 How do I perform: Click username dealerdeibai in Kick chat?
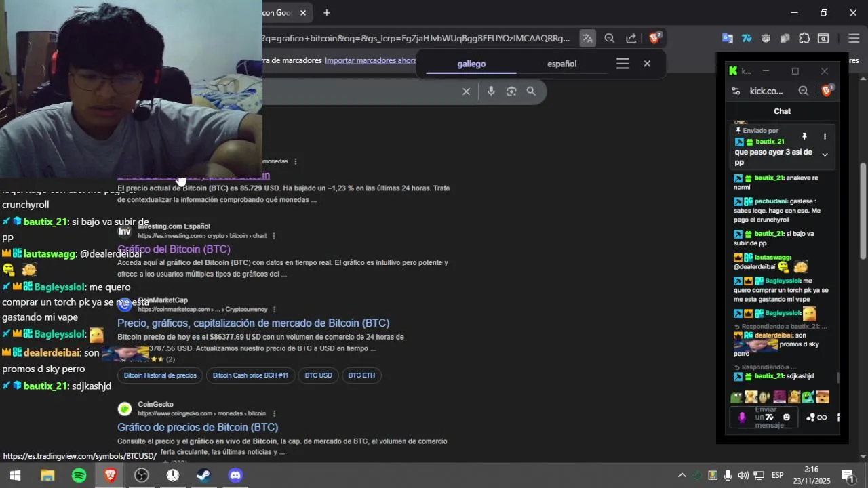click(x=774, y=335)
